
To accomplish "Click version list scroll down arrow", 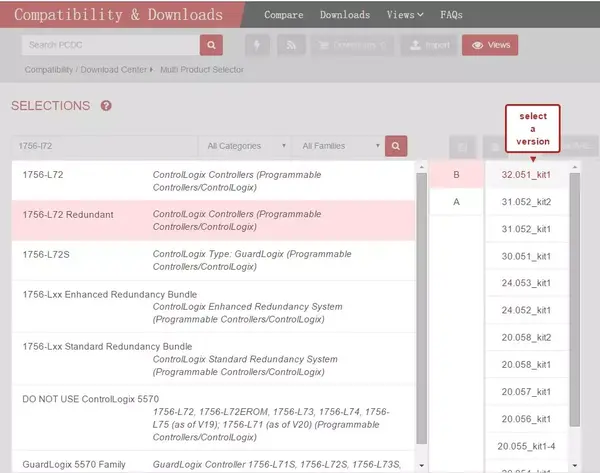I will [x=574, y=465].
